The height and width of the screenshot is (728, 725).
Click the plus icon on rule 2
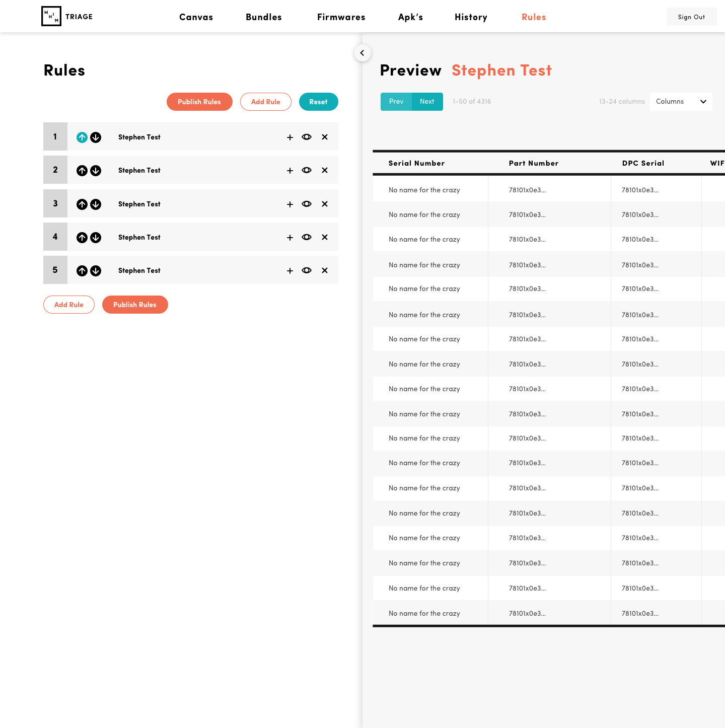(290, 171)
